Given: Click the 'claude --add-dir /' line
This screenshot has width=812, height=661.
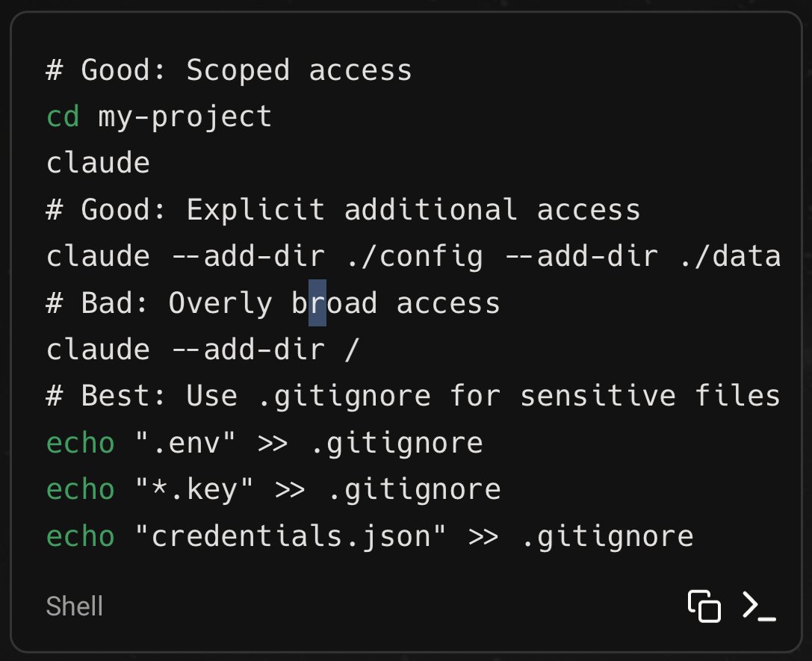Looking at the screenshot, I should (202, 350).
